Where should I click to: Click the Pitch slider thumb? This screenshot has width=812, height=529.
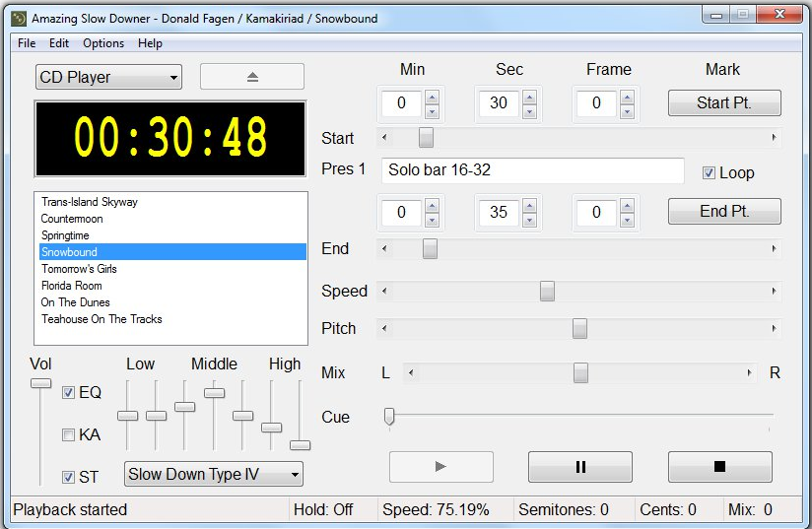point(579,328)
